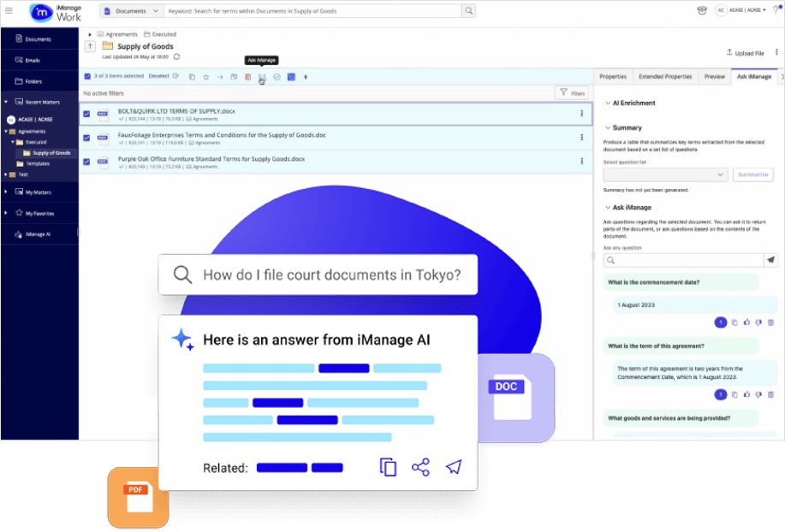
Task: Collapse the Ask iManage section
Action: point(608,207)
